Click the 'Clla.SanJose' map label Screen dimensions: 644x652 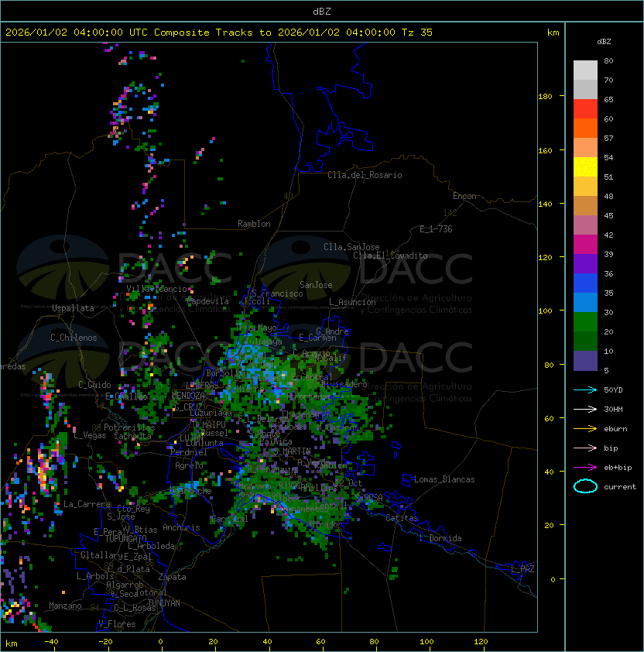tap(351, 247)
